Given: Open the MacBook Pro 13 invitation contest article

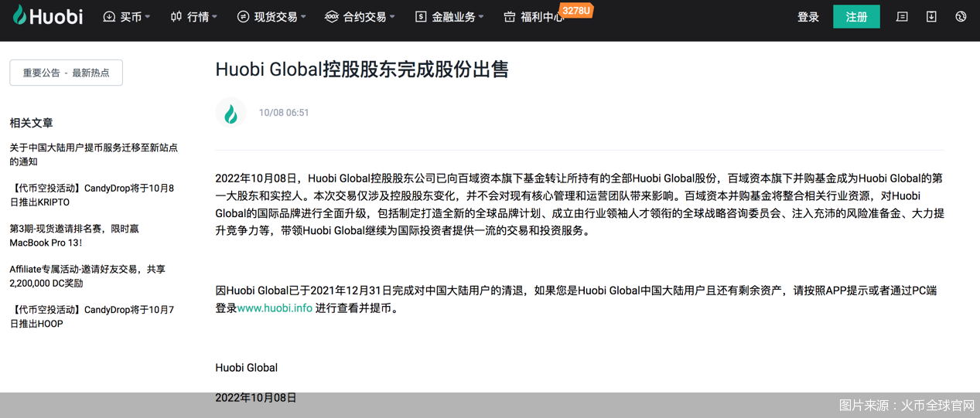Looking at the screenshot, I should (74, 236).
